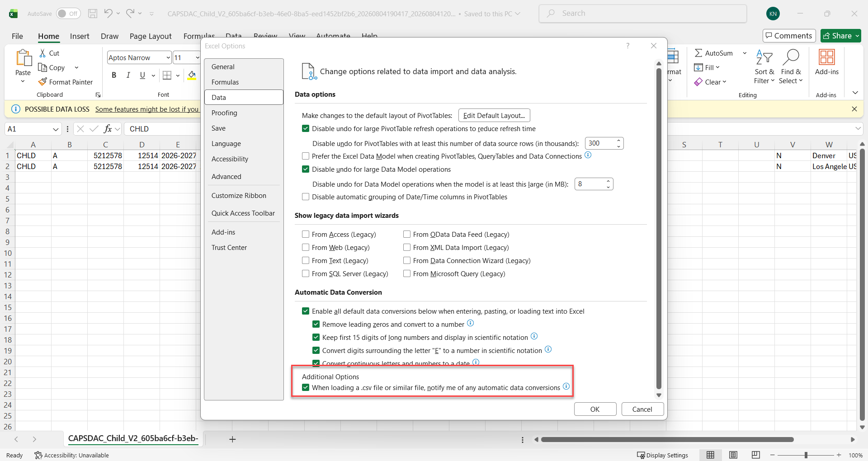Click OK in Excel Options dialog

595,409
